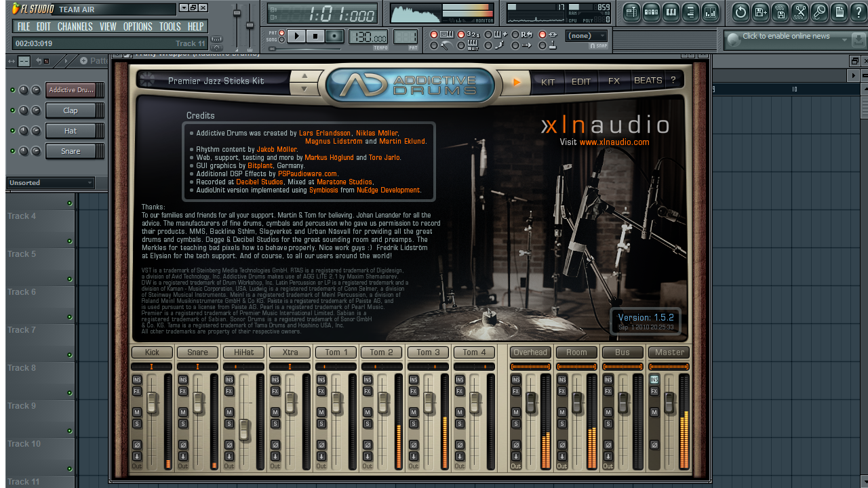Viewport: 868px width, 488px height.
Task: Mute the Snare channel strip in Addictive Drums
Action: pyautogui.click(x=184, y=411)
